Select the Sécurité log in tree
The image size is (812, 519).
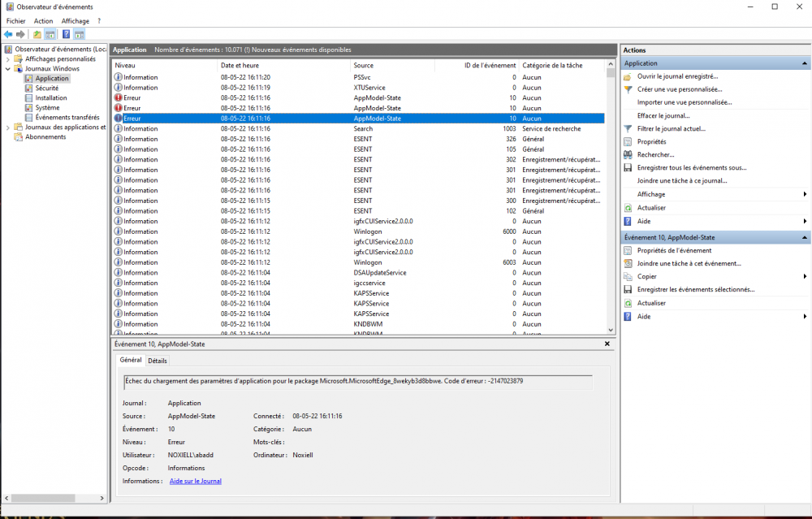tap(46, 89)
